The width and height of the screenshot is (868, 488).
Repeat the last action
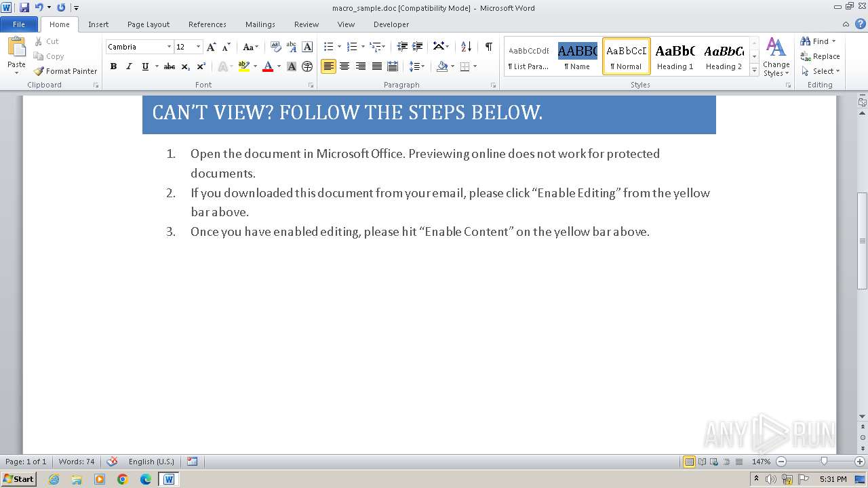[x=61, y=7]
